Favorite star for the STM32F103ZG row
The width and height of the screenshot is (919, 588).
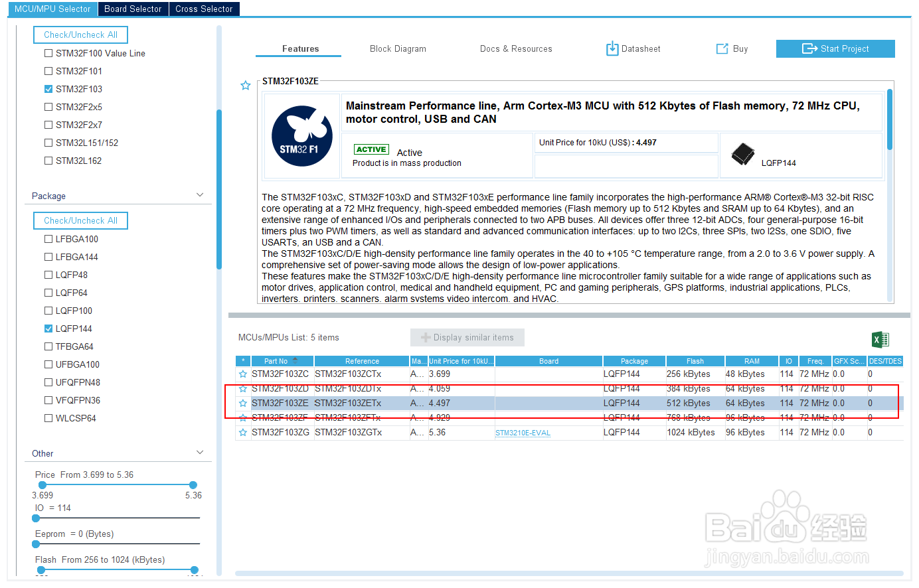click(243, 433)
